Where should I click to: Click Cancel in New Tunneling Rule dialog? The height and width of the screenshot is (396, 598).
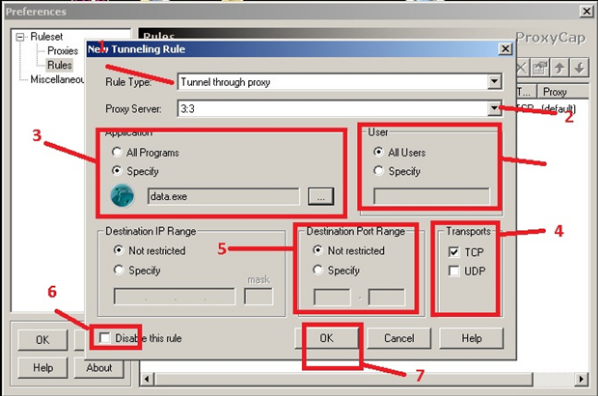tap(399, 338)
